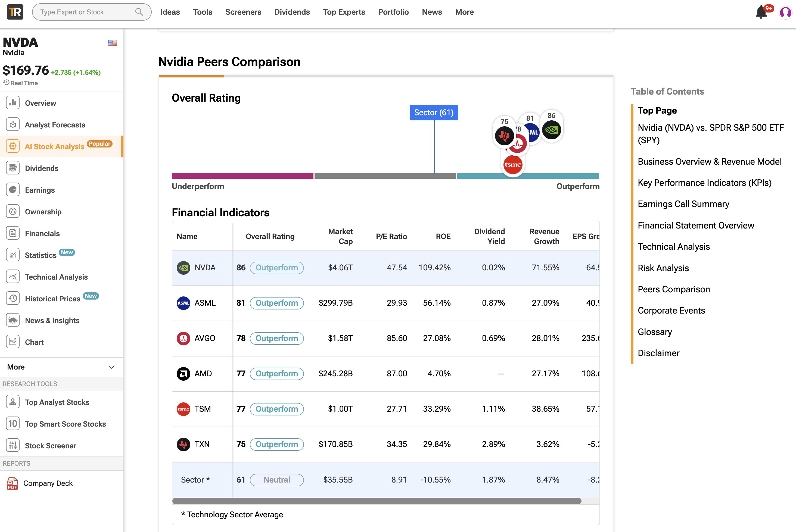Click the search magnifier icon

[138, 11]
